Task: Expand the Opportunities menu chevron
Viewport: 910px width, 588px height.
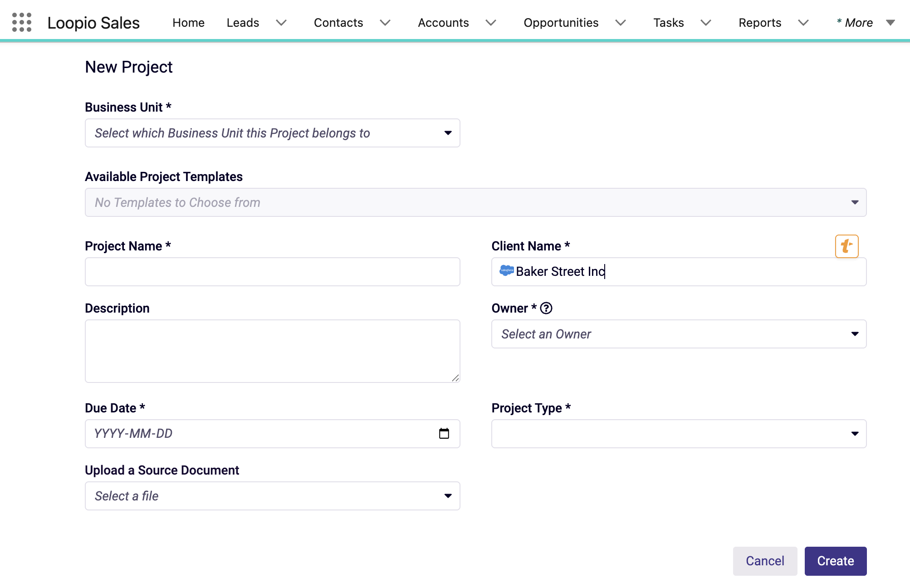Action: [x=621, y=23]
